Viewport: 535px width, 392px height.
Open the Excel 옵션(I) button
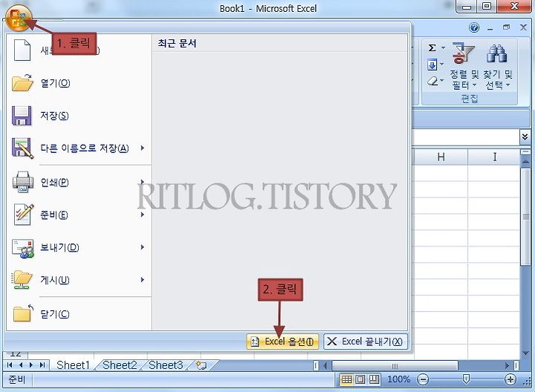(x=282, y=342)
